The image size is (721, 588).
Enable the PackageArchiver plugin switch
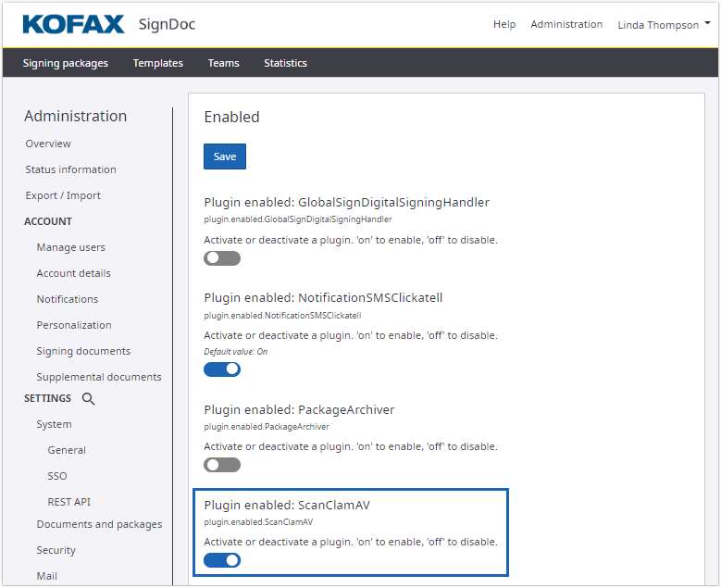pos(222,465)
